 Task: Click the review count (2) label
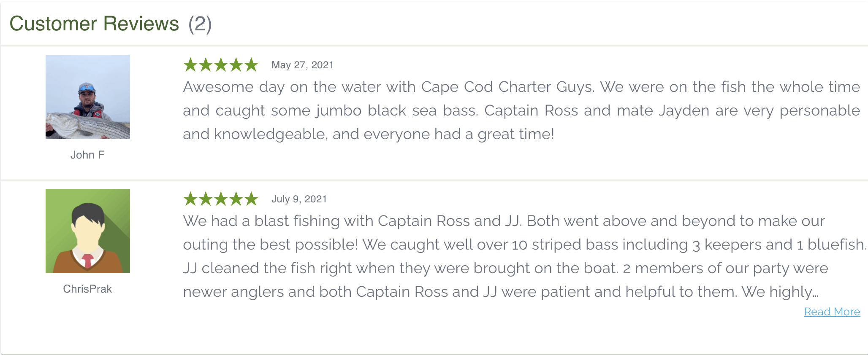[x=200, y=24]
